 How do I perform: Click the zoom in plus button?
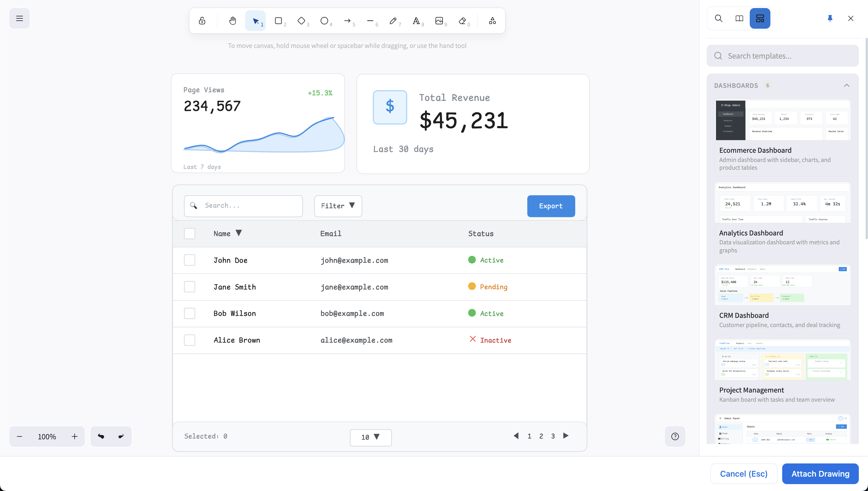coord(75,436)
